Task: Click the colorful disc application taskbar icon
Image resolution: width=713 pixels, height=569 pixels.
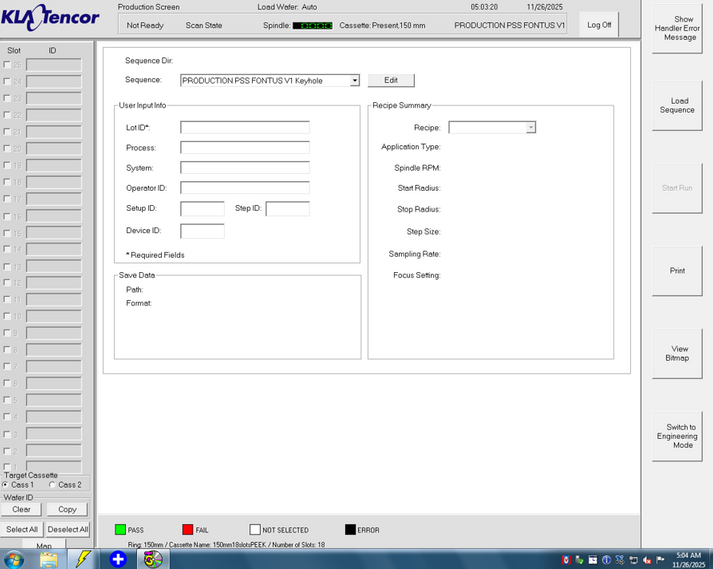Action: pyautogui.click(x=153, y=559)
